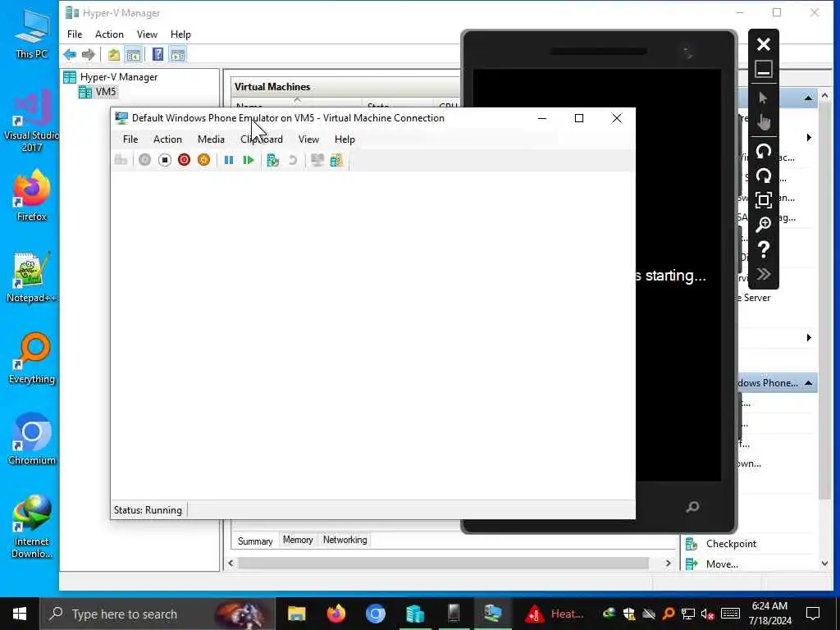Minimize the emulator using its toolbar icon
This screenshot has height=630, width=840.
tap(764, 70)
